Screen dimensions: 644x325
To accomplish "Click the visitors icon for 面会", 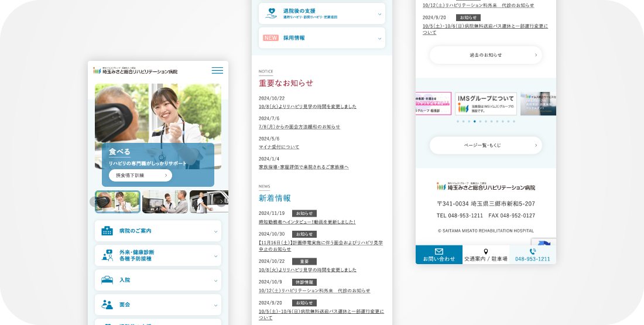I will click(x=107, y=305).
